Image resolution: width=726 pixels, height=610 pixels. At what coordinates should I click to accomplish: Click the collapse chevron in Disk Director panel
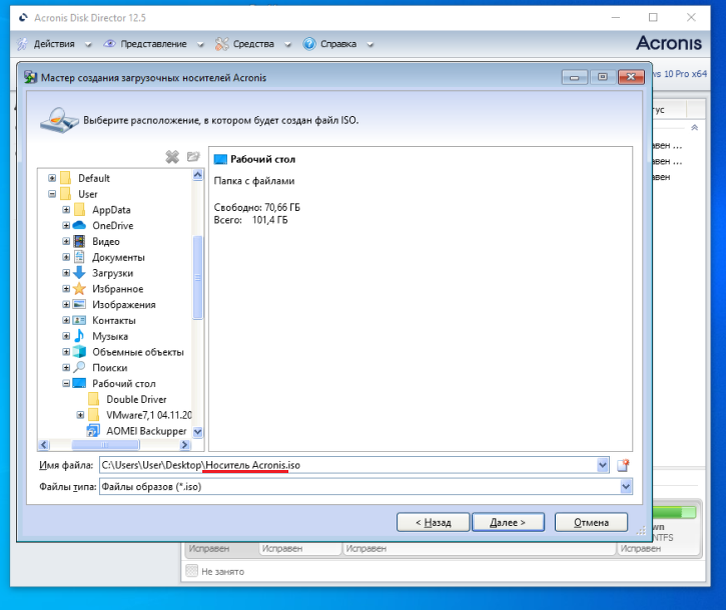[694, 127]
